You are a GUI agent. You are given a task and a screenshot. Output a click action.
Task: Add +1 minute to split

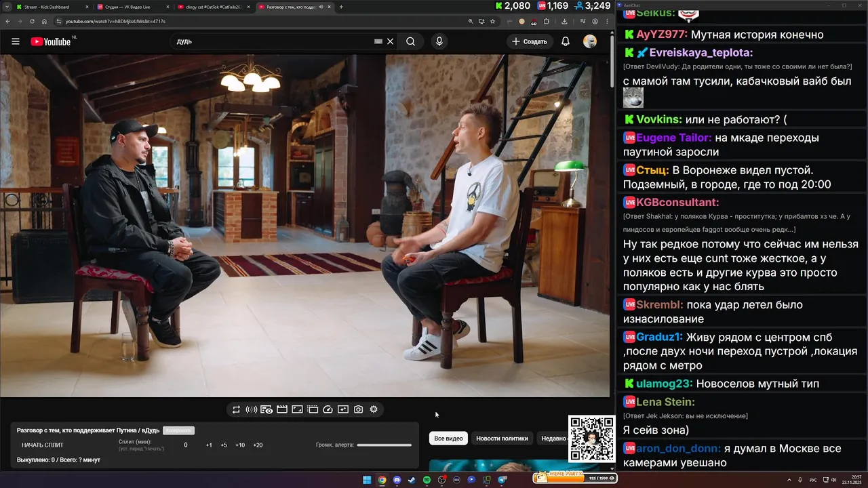[x=209, y=445]
